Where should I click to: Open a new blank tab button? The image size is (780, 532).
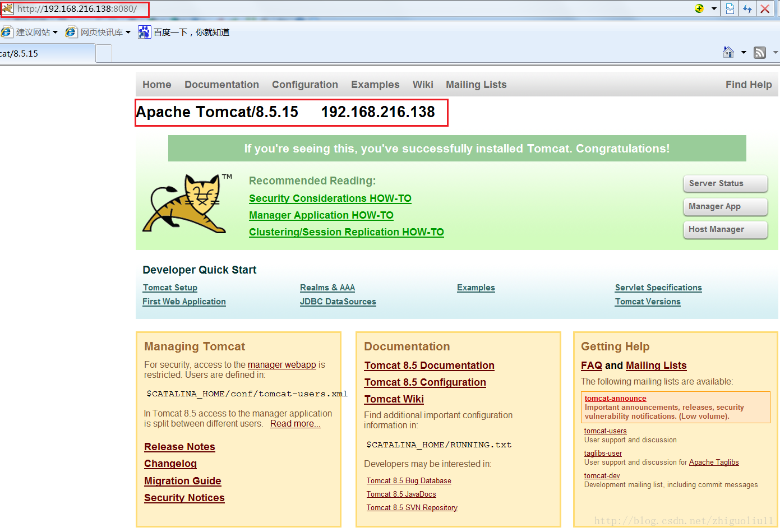pyautogui.click(x=104, y=54)
